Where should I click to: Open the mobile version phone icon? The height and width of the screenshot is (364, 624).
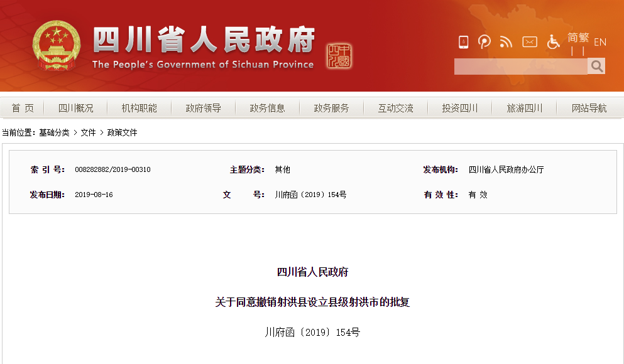click(464, 42)
